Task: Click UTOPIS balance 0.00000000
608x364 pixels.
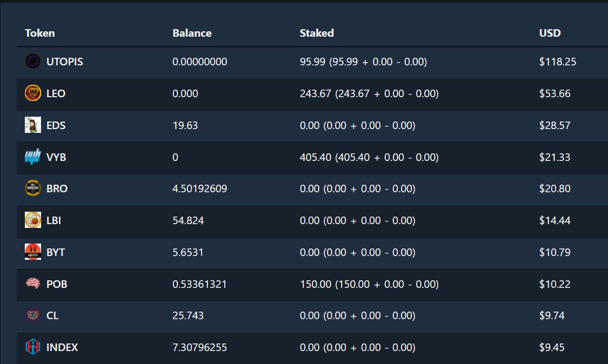Action: 199,62
